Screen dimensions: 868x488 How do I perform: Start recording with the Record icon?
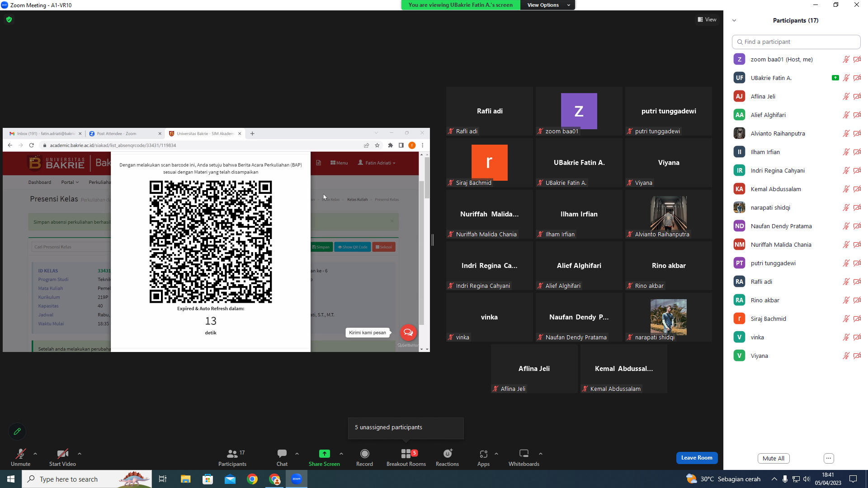point(364,454)
